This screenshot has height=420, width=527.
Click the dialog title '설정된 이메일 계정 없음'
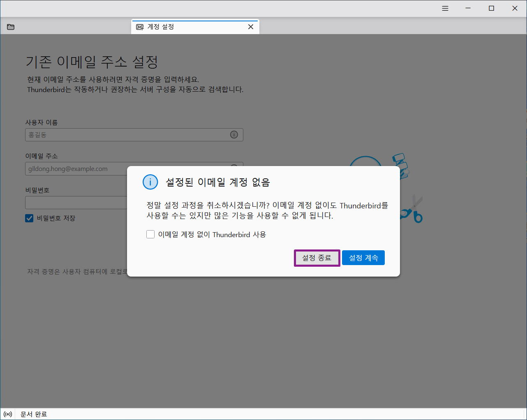pyautogui.click(x=218, y=182)
